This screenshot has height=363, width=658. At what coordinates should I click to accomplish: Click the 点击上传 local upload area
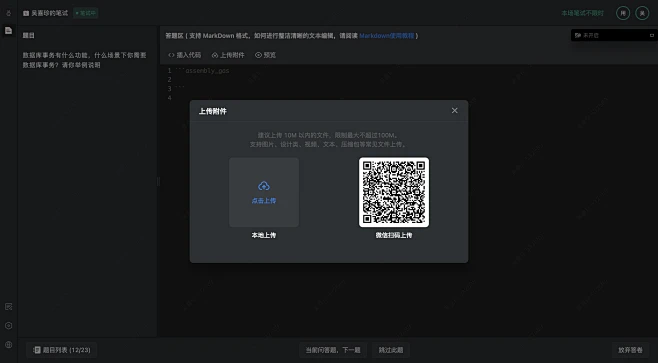[x=264, y=192]
